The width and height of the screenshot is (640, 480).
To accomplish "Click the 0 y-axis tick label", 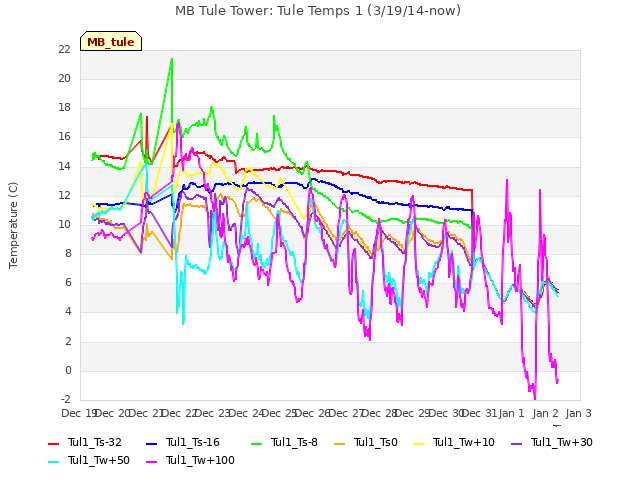I will click(x=68, y=371).
